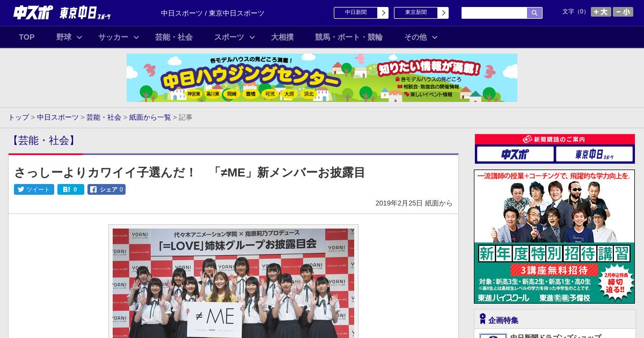Click トップ in breadcrumb trail
Image resolution: width=644 pixels, height=338 pixels.
[x=18, y=117]
